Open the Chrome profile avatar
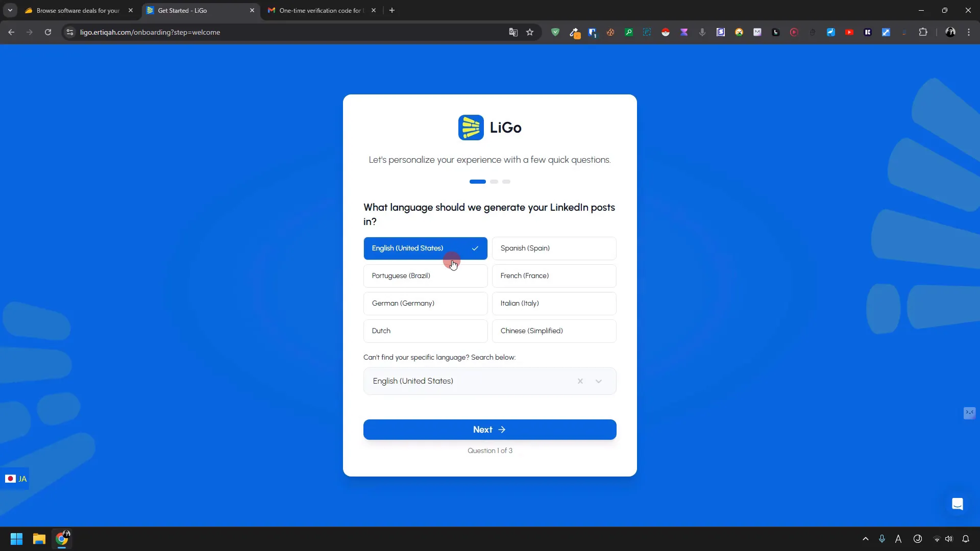 (x=950, y=32)
